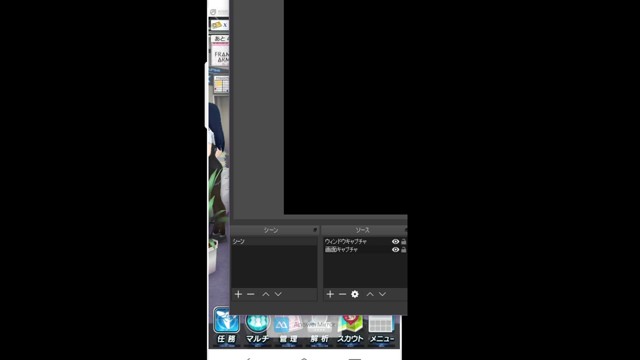The height and width of the screenshot is (360, 640).
Task: Move scene up in scene list
Action: [x=266, y=294]
